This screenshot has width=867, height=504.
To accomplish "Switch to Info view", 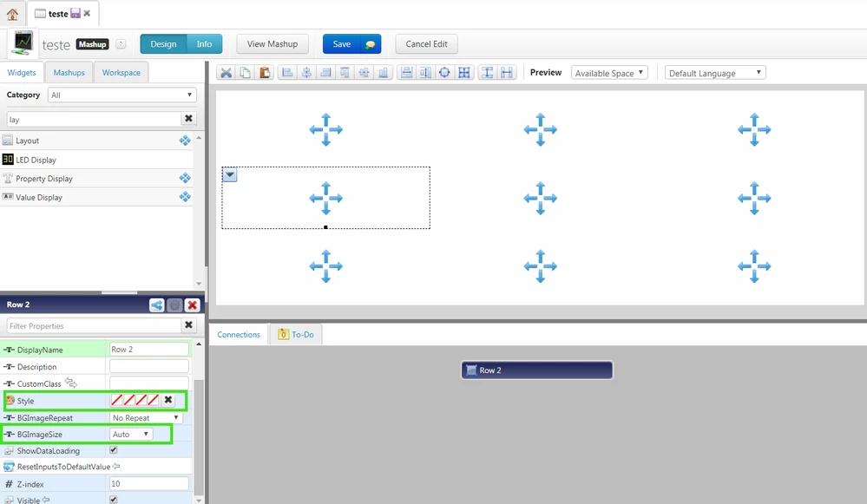I will click(x=204, y=44).
